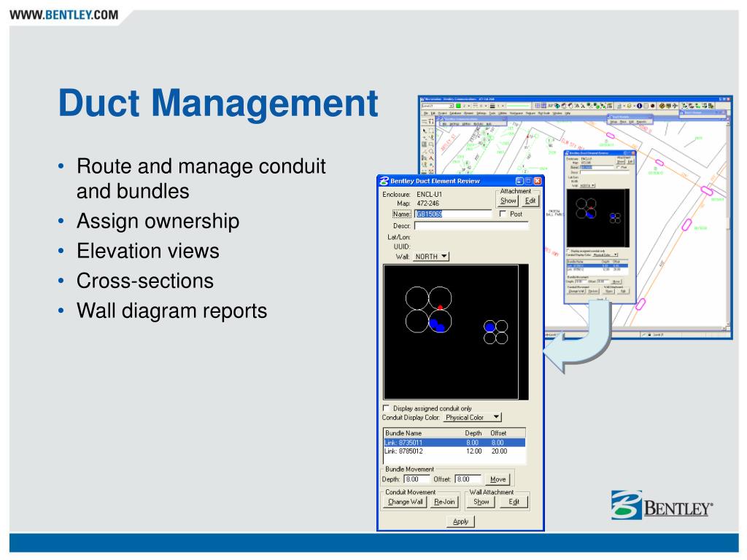The image size is (747, 560).
Task: Click Show in the Attachment group
Action: (x=508, y=201)
